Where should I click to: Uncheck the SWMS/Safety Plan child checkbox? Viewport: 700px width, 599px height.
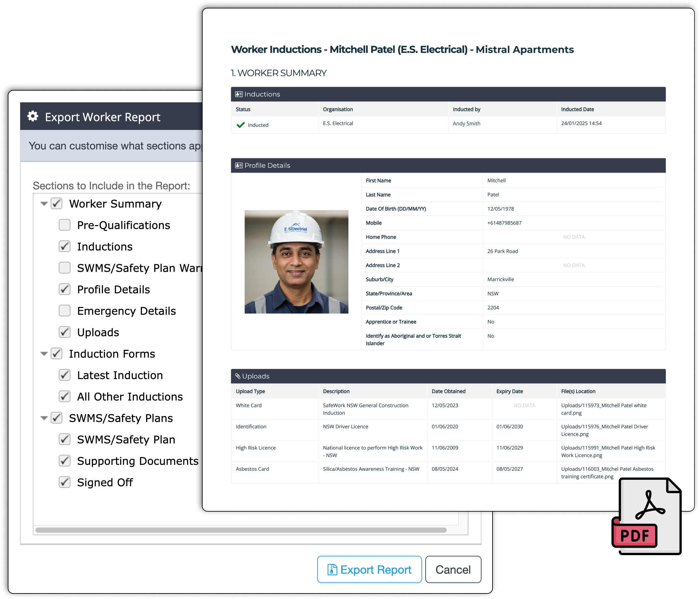tap(65, 440)
